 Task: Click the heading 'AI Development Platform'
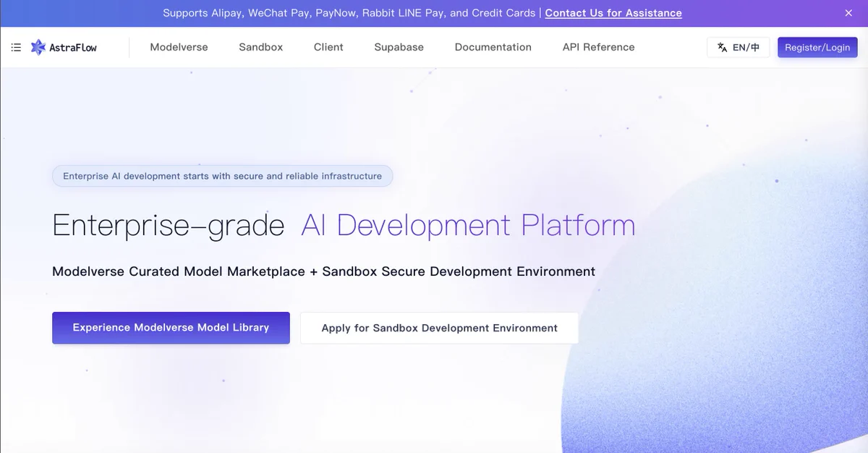pyautogui.click(x=468, y=225)
